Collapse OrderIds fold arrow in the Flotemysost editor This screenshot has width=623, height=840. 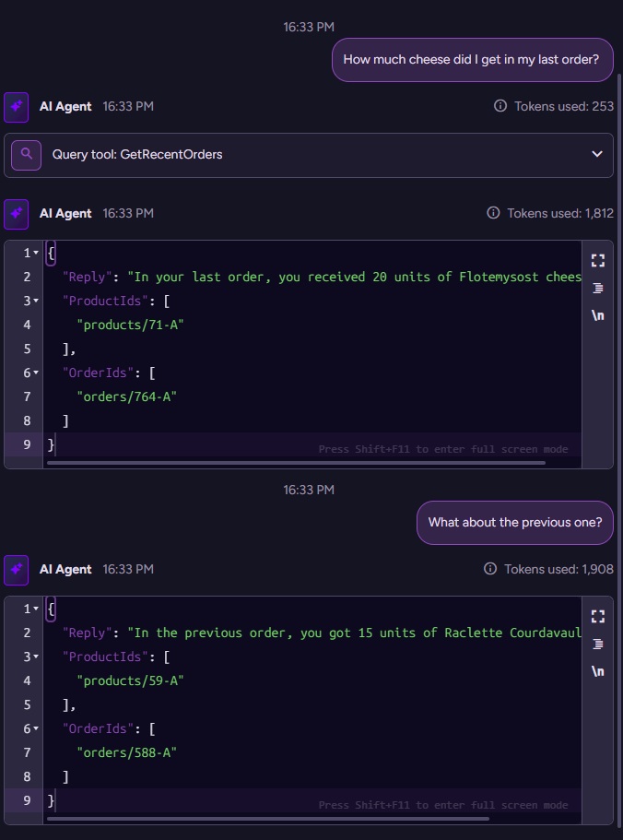(x=36, y=373)
